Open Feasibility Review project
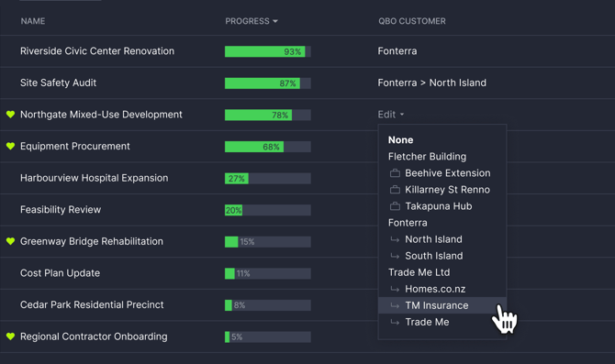 click(61, 210)
